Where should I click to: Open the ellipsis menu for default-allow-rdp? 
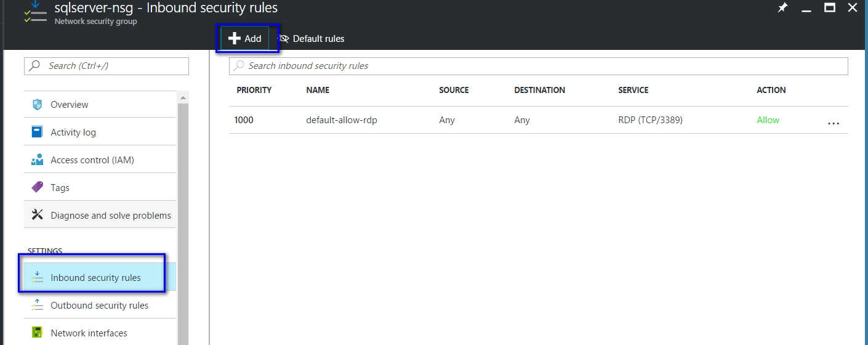point(834,123)
